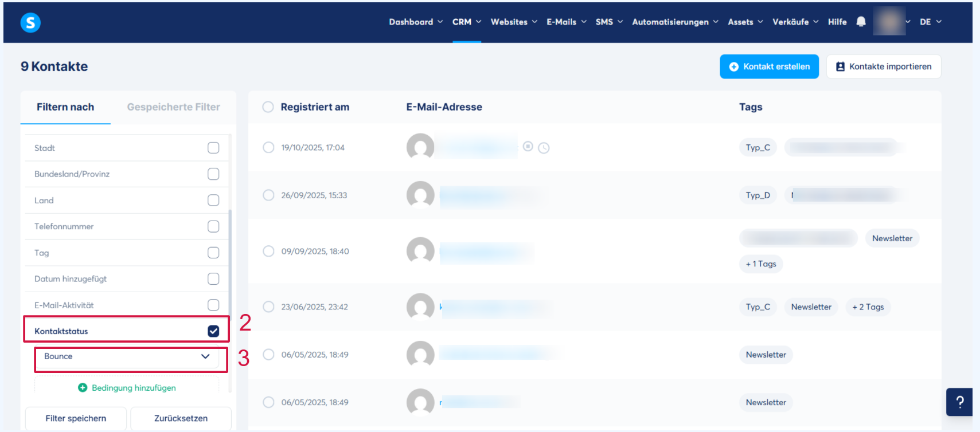This screenshot has width=980, height=432.
Task: Expand the Websites menu
Action: (x=514, y=22)
